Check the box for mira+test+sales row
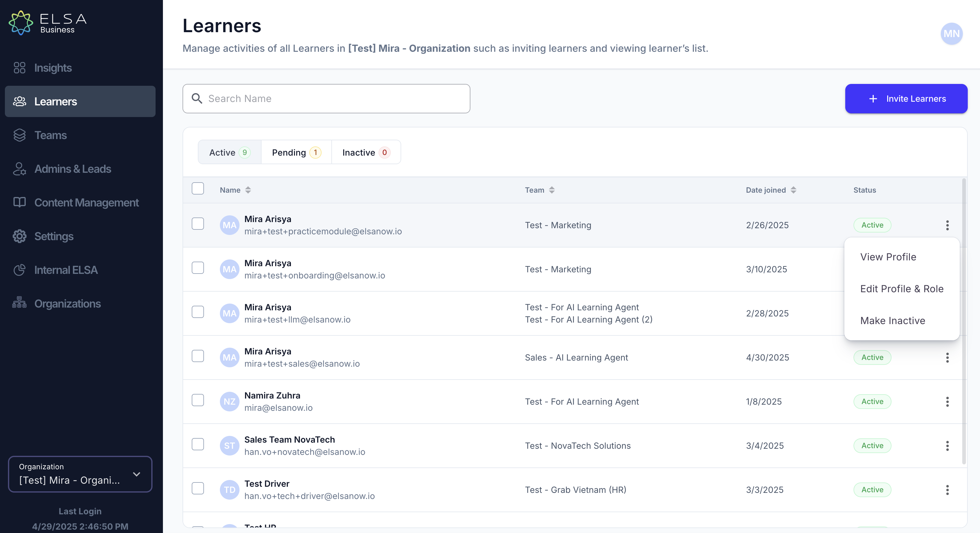Image resolution: width=980 pixels, height=533 pixels. click(x=198, y=356)
